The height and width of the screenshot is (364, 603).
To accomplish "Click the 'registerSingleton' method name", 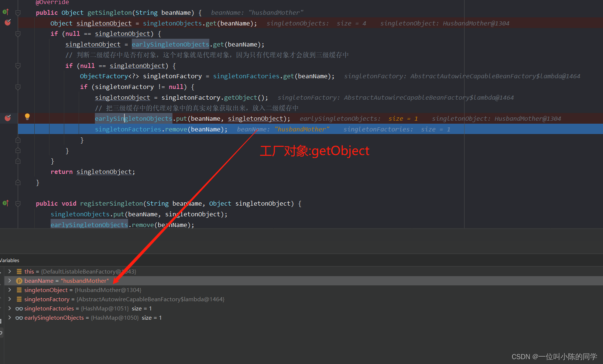I will pos(111,203).
